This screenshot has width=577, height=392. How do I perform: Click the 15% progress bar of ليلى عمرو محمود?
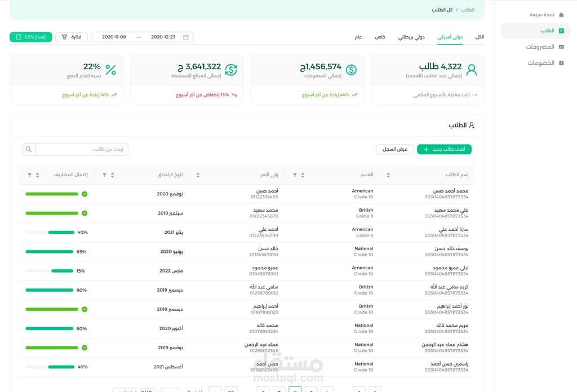[50, 271]
